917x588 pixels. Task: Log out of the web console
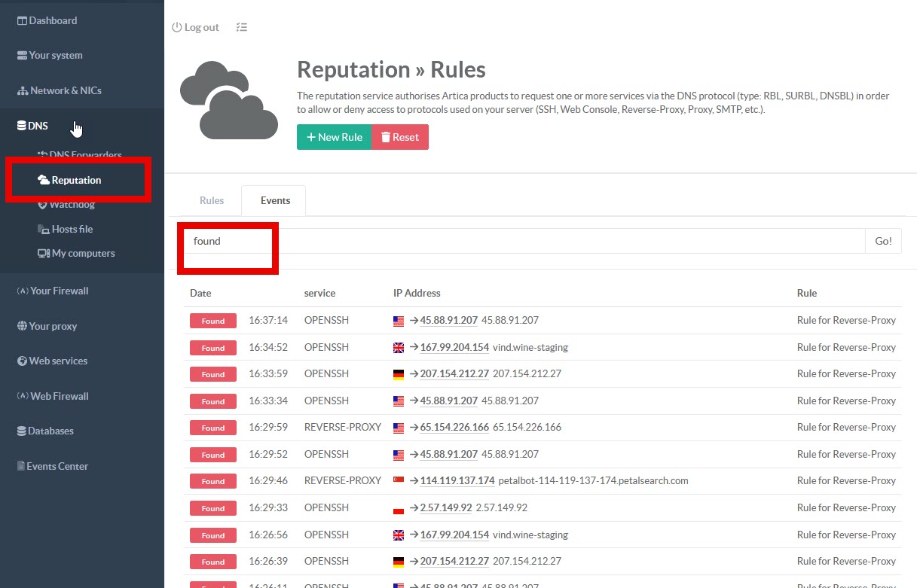[x=195, y=27]
